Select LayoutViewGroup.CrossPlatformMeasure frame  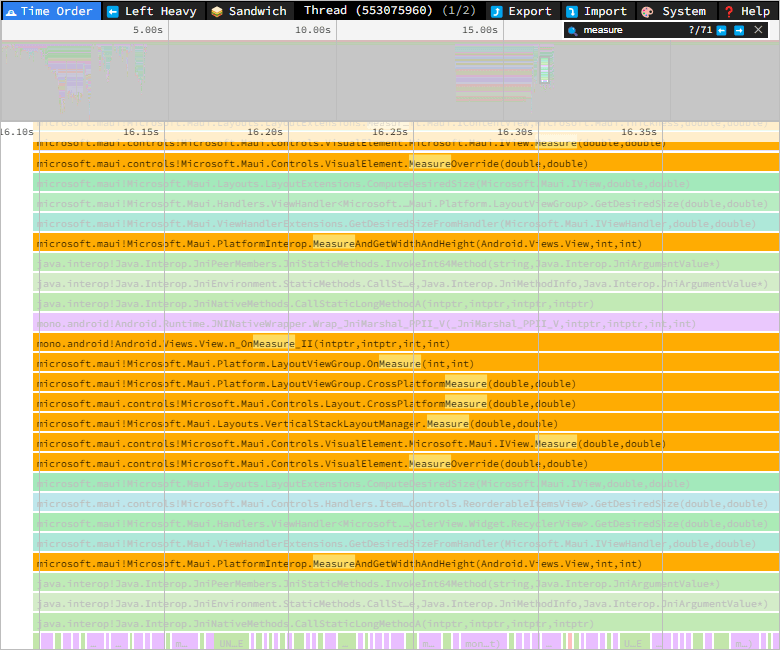coord(406,383)
